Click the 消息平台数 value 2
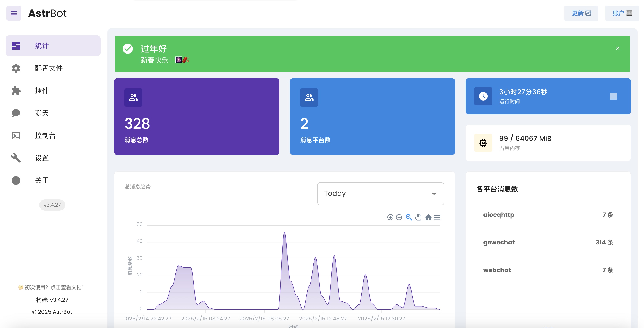Viewport: 644px width, 328px height. coord(304,123)
